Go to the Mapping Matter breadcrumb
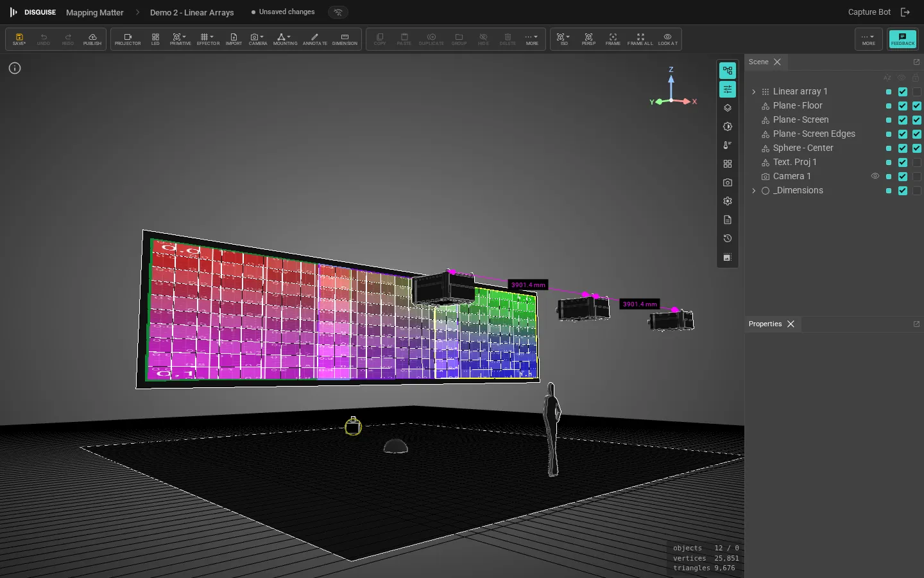 coord(95,12)
